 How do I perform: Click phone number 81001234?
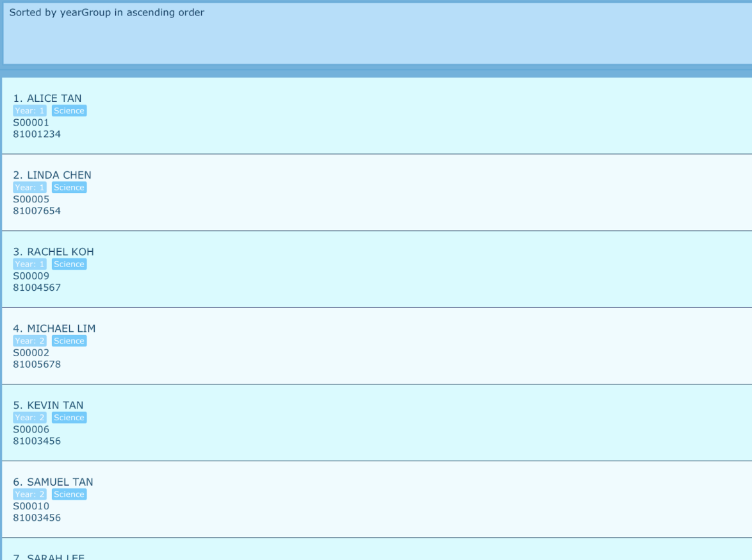(x=37, y=134)
